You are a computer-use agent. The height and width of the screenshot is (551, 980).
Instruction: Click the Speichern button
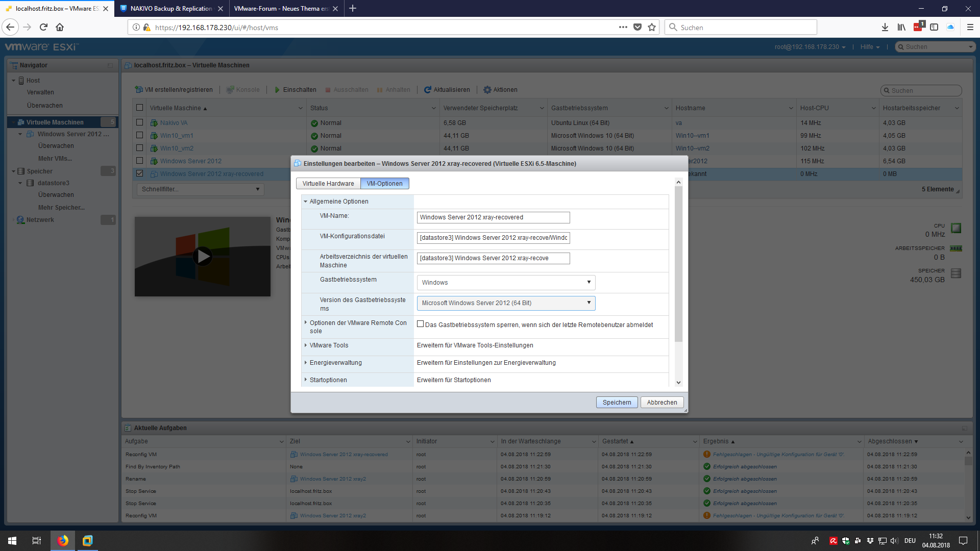[x=617, y=403]
